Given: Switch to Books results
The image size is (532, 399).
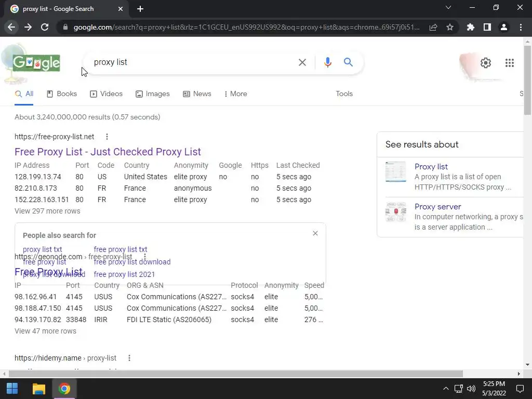Looking at the screenshot, I should [x=62, y=94].
